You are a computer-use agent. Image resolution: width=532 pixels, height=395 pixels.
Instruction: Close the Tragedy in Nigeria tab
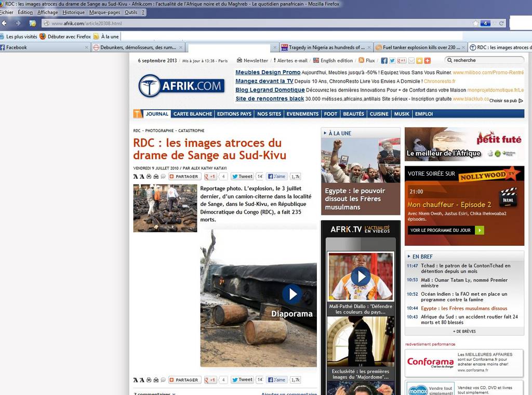pos(369,47)
